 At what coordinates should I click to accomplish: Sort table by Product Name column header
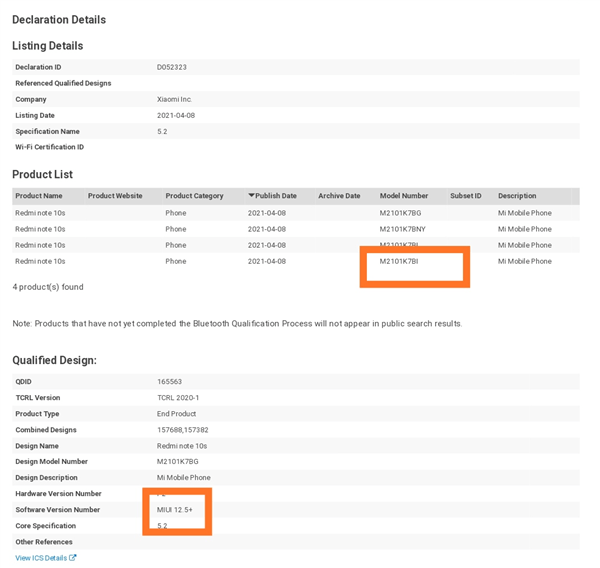point(39,196)
